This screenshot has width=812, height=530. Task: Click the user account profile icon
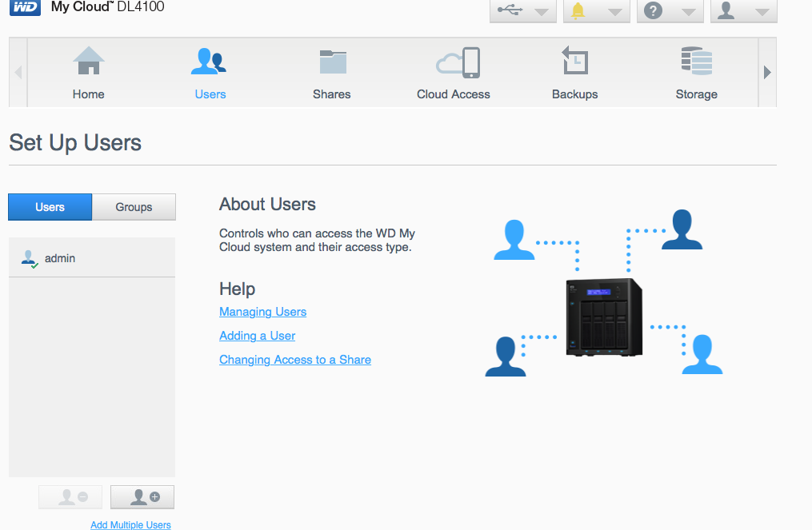[x=726, y=10]
